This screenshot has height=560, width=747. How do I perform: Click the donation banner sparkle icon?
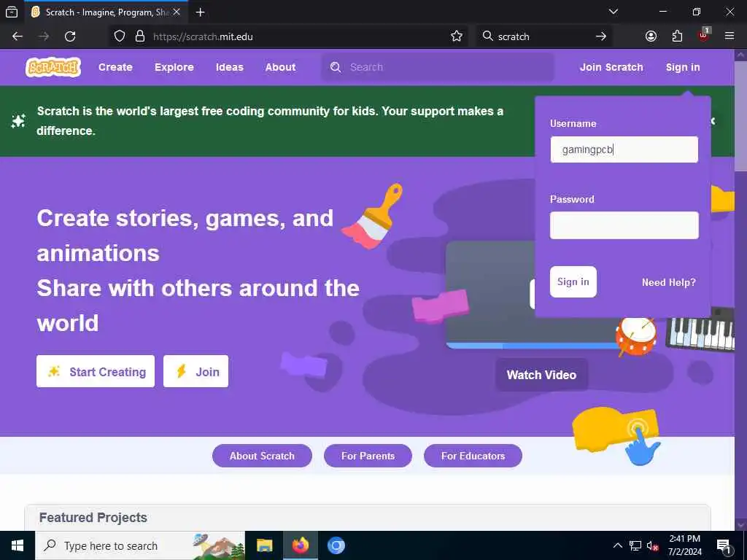(18, 121)
